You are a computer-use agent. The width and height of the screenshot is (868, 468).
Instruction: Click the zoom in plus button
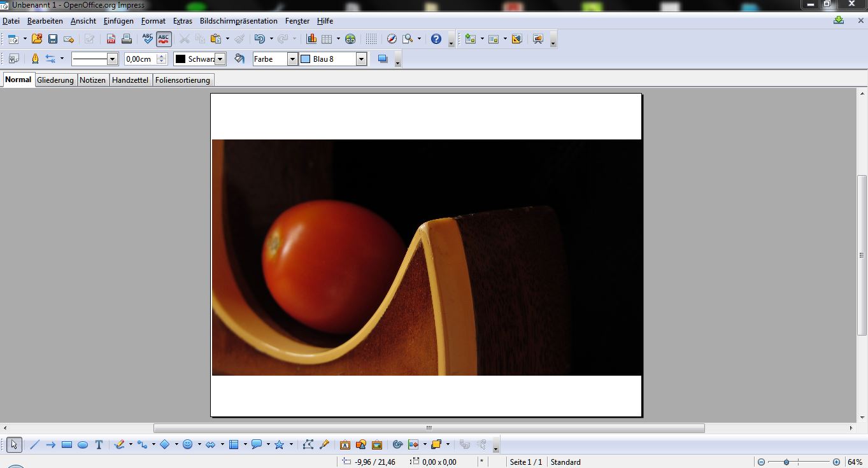(x=836, y=462)
